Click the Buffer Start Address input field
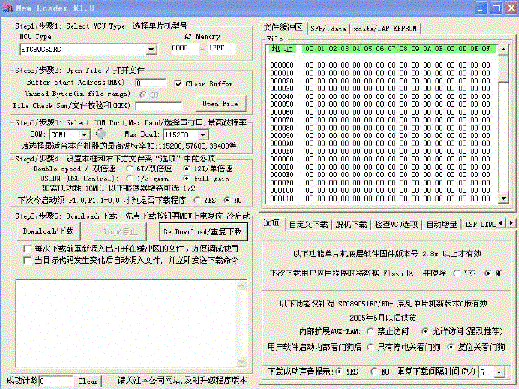This screenshot has height=389, width=519. pyautogui.click(x=151, y=83)
